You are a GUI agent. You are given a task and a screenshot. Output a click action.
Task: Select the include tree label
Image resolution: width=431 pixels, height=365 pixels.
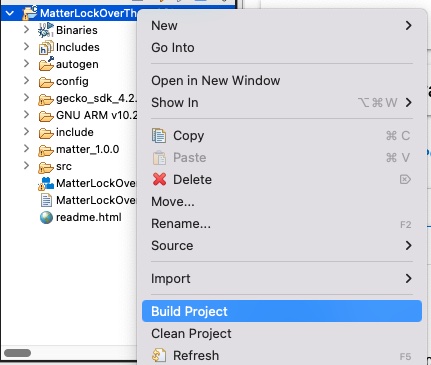click(x=75, y=132)
